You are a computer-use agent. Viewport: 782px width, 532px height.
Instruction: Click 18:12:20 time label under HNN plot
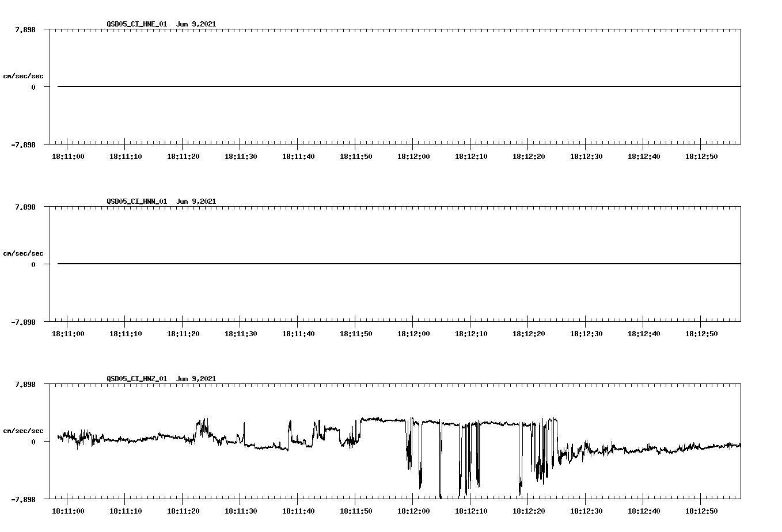(x=529, y=333)
